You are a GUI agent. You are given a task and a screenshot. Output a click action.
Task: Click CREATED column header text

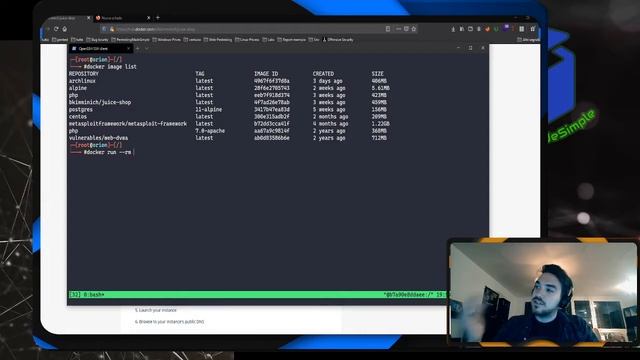pos(323,74)
